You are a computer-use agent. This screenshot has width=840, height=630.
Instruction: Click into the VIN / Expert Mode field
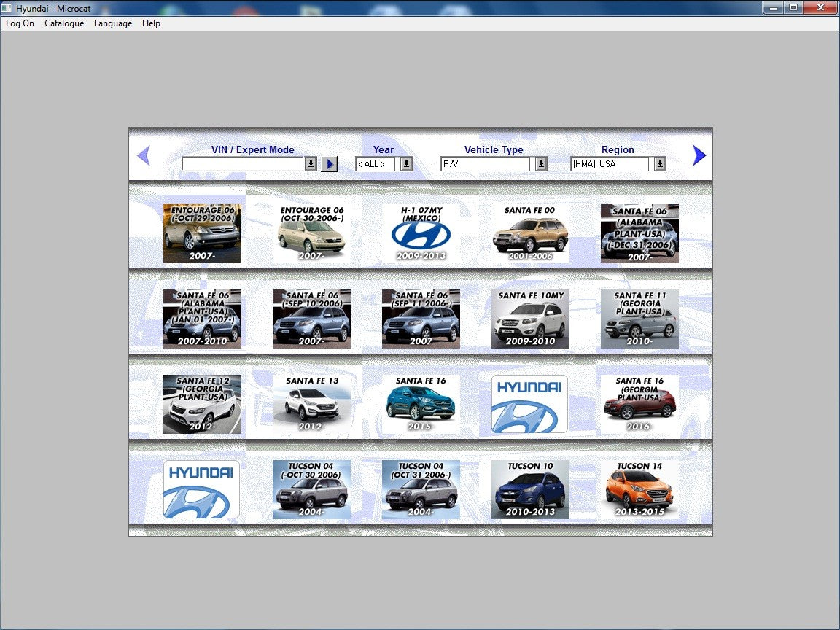(x=243, y=164)
